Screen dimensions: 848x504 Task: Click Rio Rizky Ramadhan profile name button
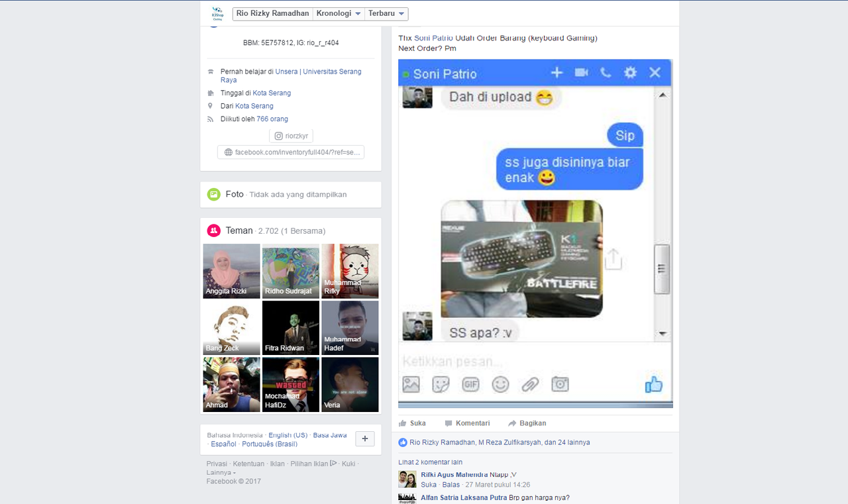point(272,13)
